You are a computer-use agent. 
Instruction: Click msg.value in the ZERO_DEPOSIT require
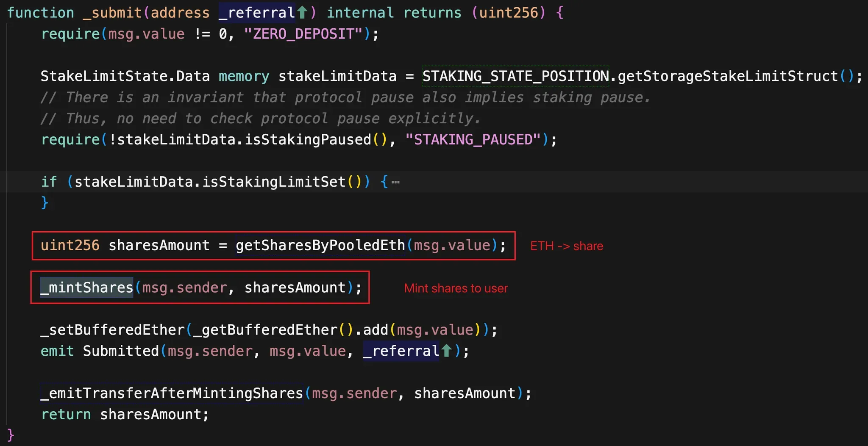(147, 34)
